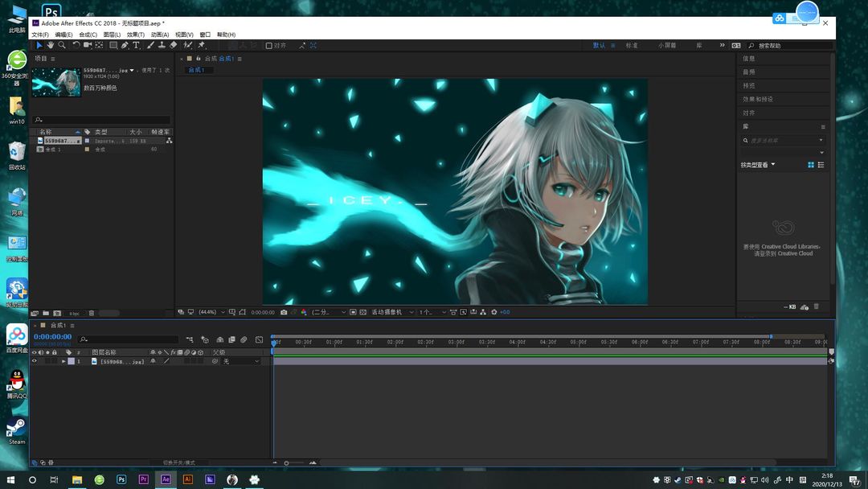Open the 编辑(E) menu
The width and height of the screenshot is (868, 489).
click(63, 35)
